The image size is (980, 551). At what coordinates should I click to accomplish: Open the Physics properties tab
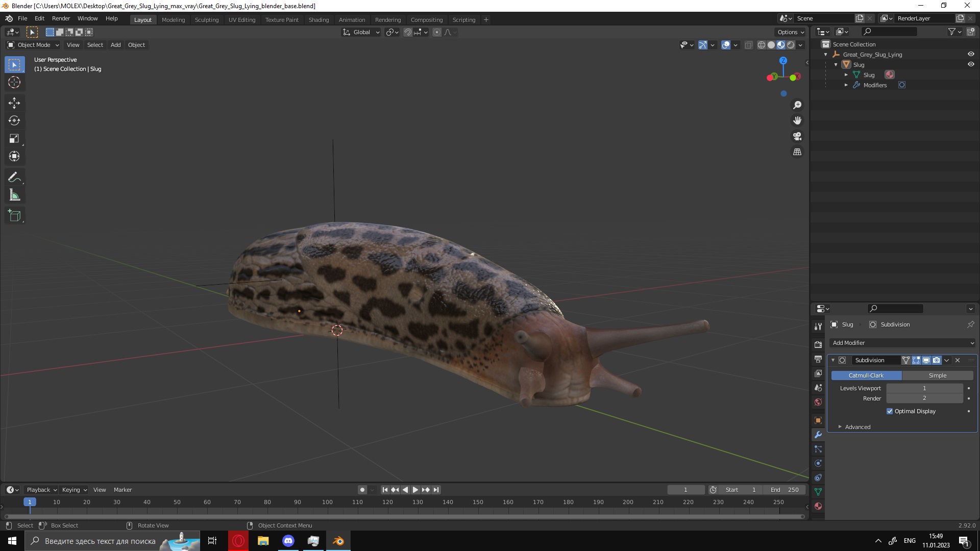pos(818,463)
